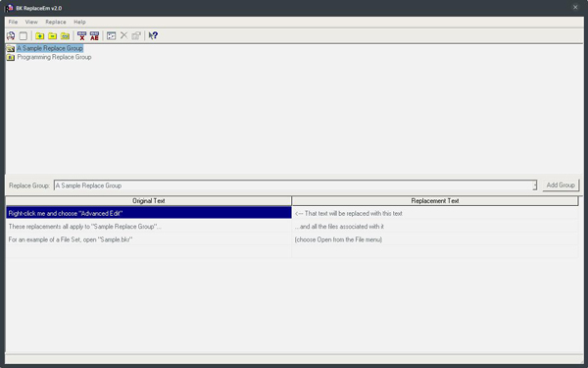The height and width of the screenshot is (368, 588).
Task: Click the yellow folder icon with minus
Action: [x=53, y=35]
